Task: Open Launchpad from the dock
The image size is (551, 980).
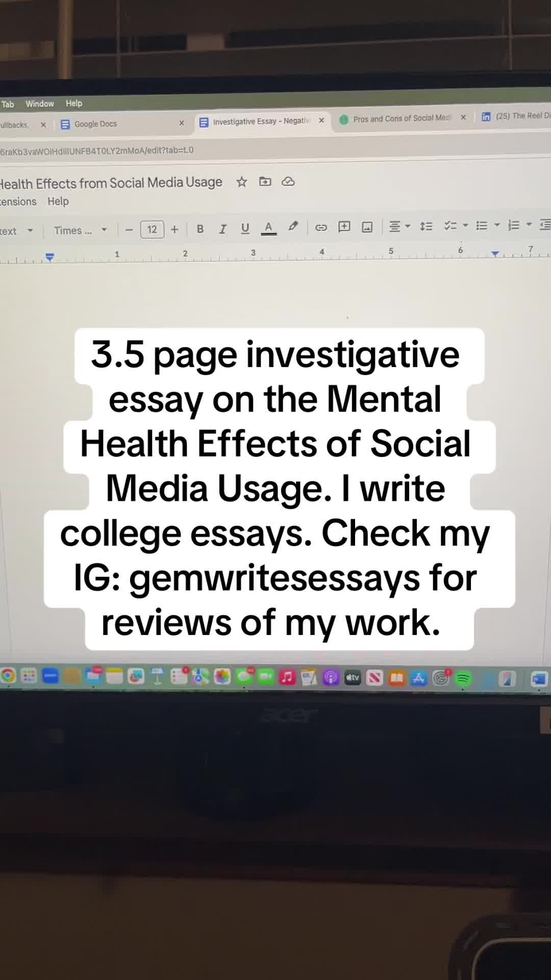Action: (x=29, y=676)
